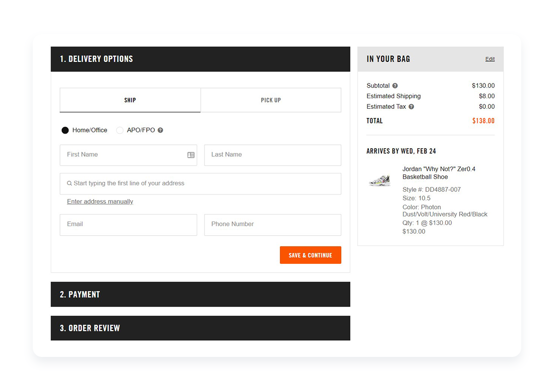The image size is (554, 392).
Task: Open the Jordan shoe thumbnail image
Action: (x=380, y=180)
